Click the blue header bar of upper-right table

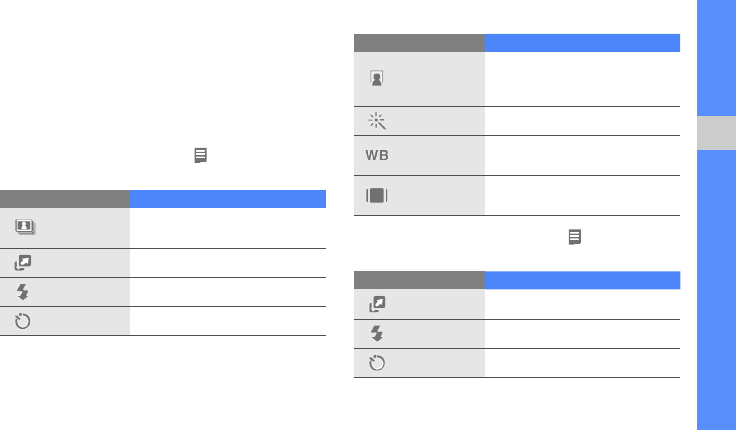[582, 43]
